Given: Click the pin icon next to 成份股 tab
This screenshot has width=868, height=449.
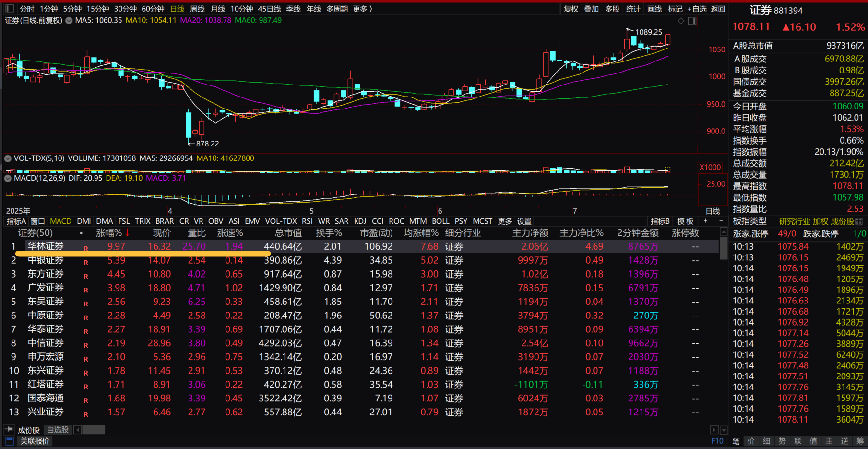Looking at the screenshot, I should tap(9, 429).
